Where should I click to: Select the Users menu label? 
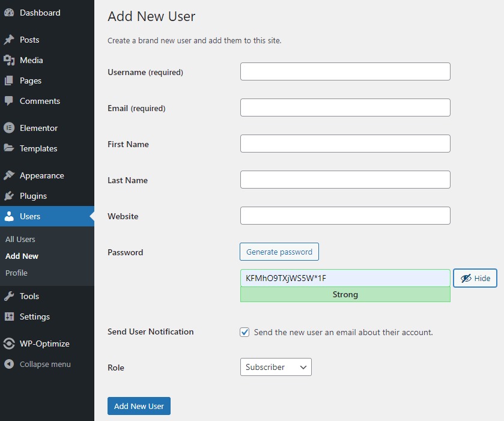pyautogui.click(x=30, y=216)
